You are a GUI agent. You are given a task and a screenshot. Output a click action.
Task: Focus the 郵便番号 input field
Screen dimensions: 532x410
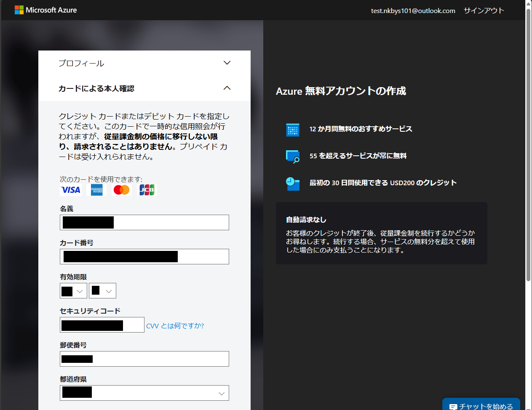[x=144, y=359]
